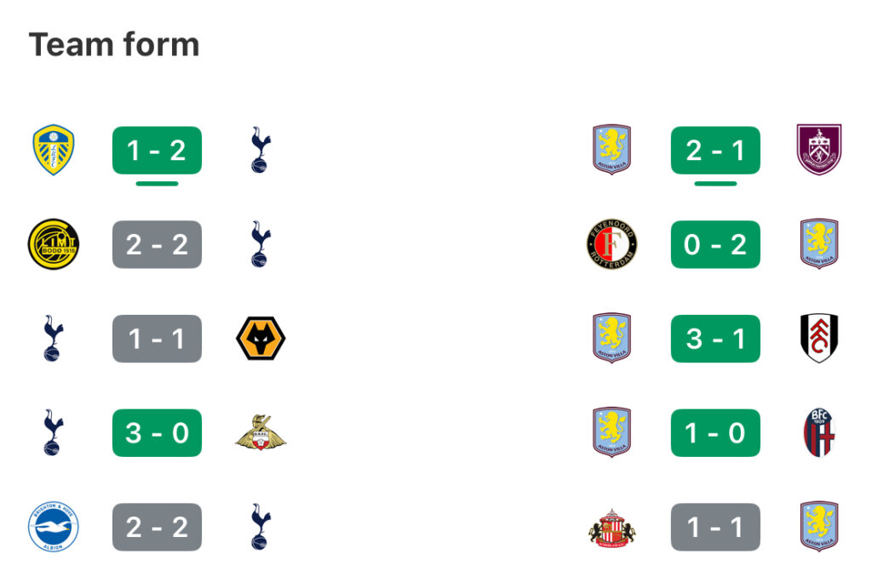View Aston Villa 1 - 0 Bologna score
The image size is (872, 588).
tap(715, 433)
